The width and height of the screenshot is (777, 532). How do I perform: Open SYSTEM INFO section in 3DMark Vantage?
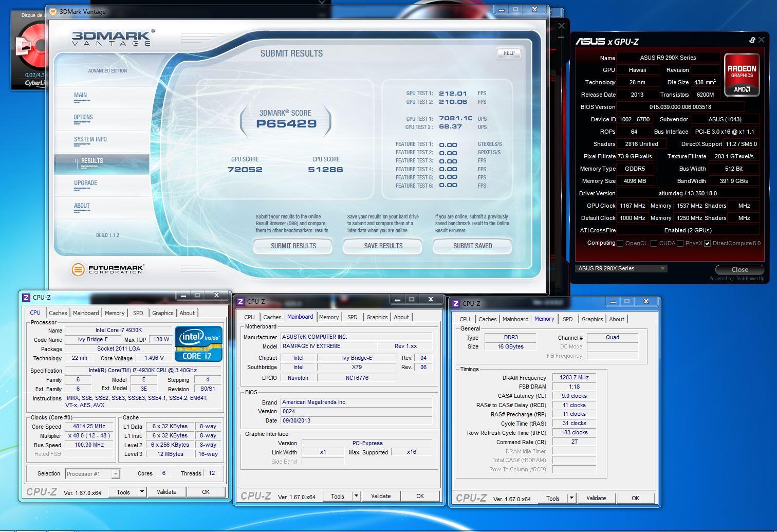point(90,139)
